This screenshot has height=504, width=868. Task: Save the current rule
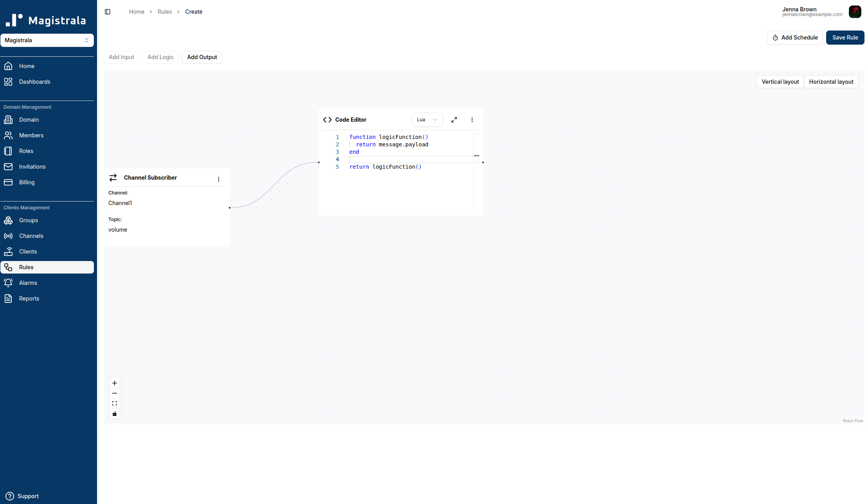[845, 37]
